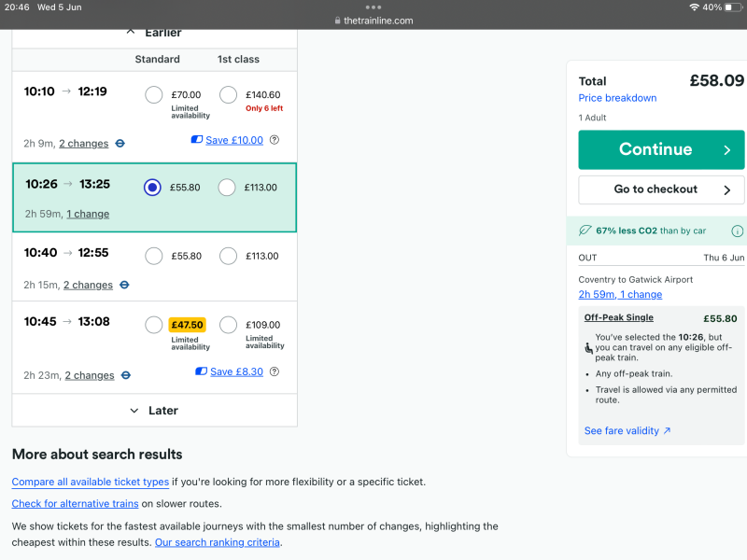Open help icon next to Save £8.30

275,371
